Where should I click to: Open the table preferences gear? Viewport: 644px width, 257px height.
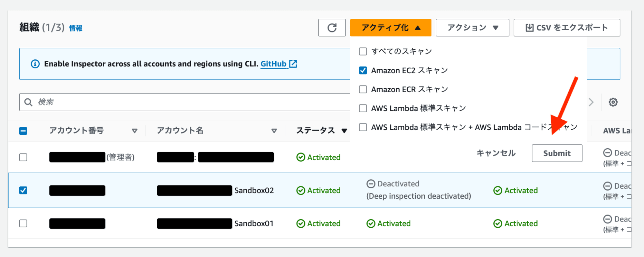point(613,102)
